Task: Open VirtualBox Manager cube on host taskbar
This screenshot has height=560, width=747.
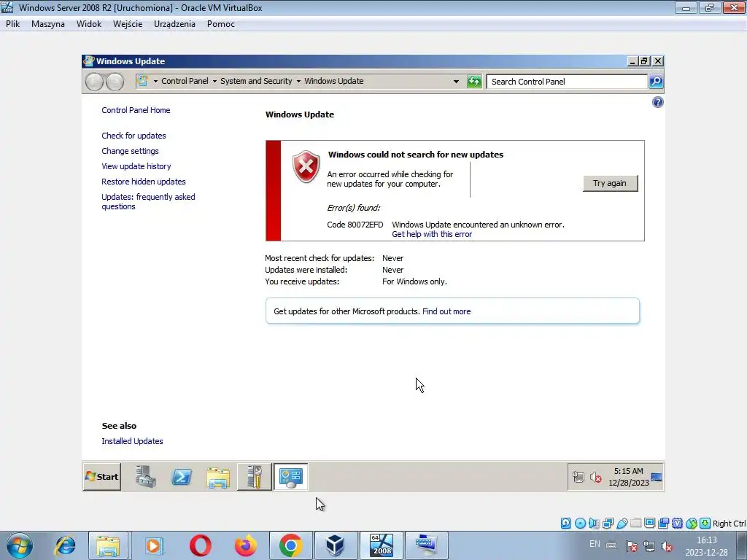Action: [336, 545]
